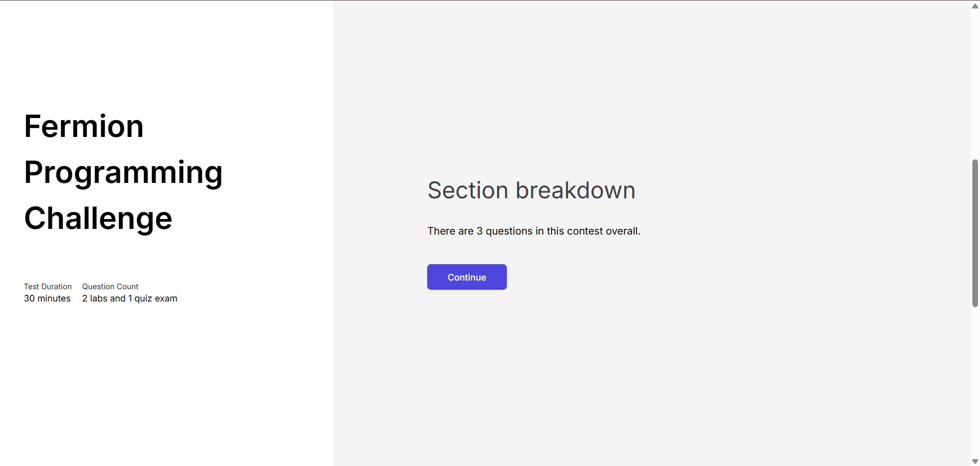Click the scrollbar track below the thumb
This screenshot has width=980, height=466.
coord(975,383)
